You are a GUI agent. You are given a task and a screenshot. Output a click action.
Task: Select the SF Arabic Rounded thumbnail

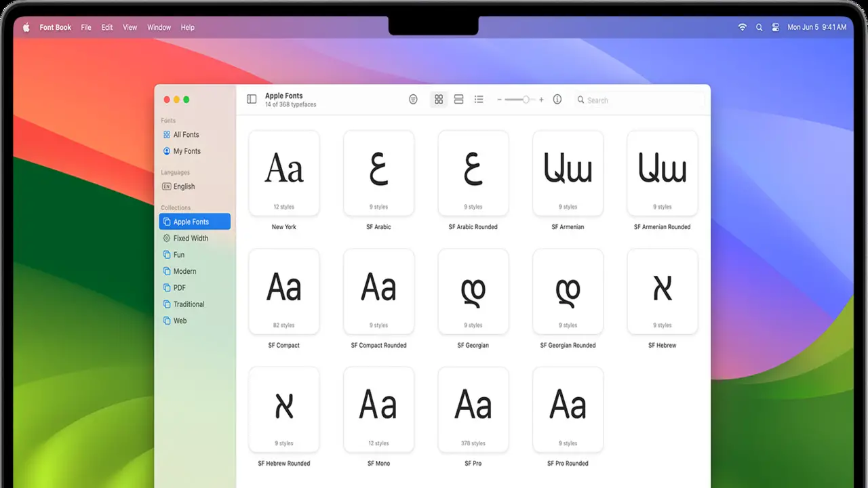click(473, 174)
